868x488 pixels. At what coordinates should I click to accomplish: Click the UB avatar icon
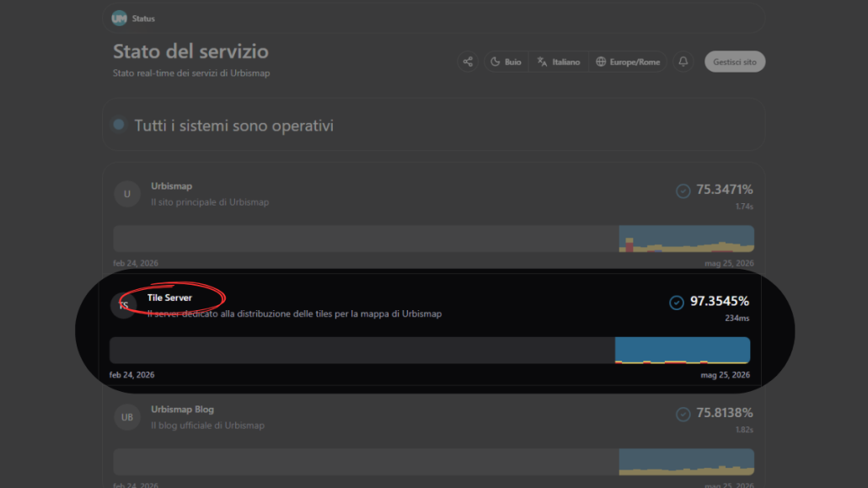click(126, 417)
